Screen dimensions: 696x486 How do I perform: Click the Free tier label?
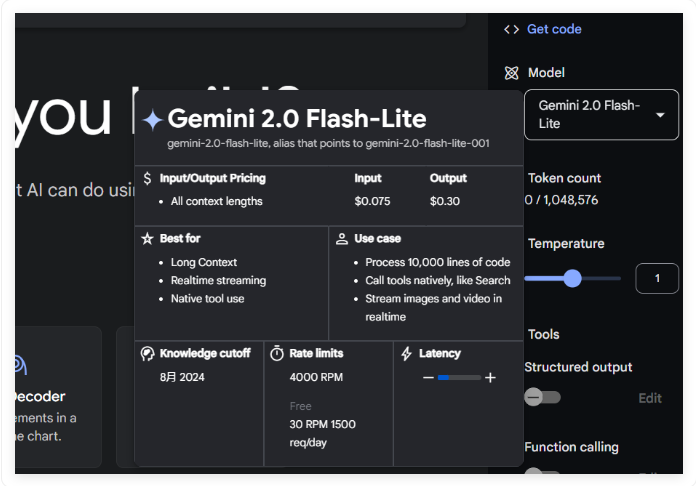[x=300, y=406]
